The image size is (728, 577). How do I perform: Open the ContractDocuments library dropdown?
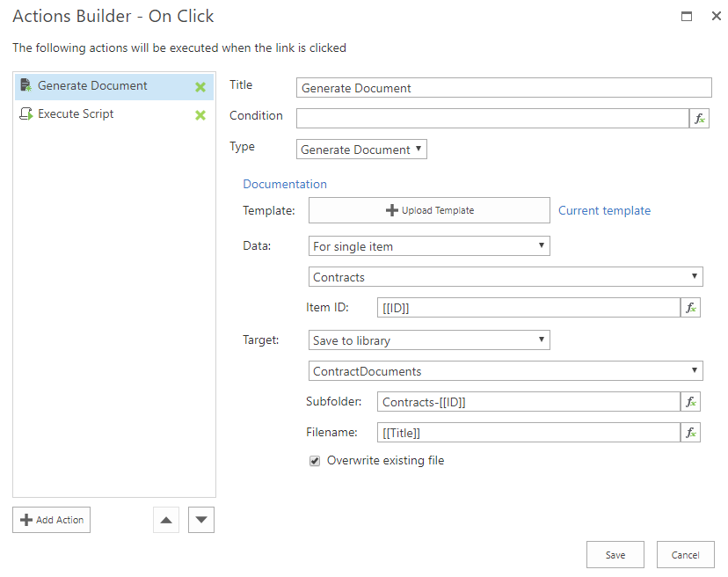(x=506, y=371)
